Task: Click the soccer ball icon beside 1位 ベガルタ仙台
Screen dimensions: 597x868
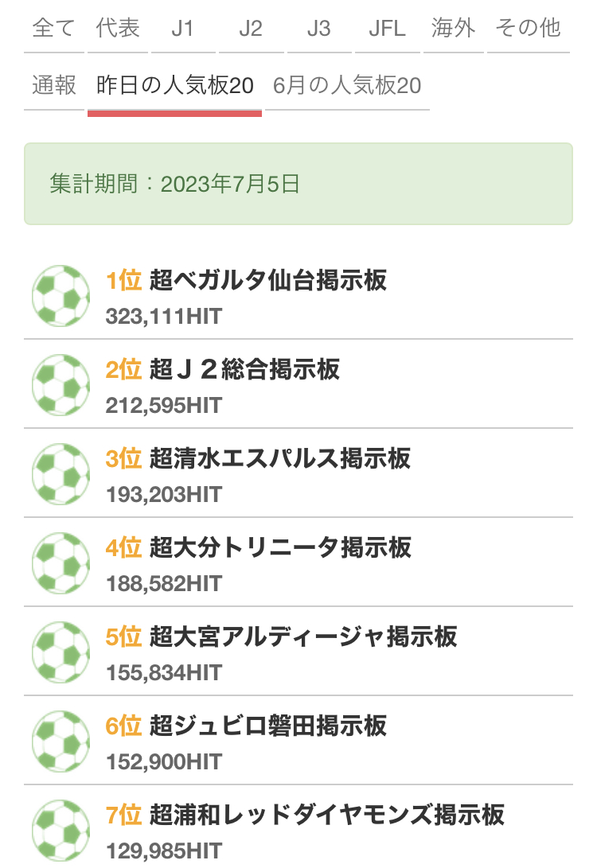Action: coord(60,296)
